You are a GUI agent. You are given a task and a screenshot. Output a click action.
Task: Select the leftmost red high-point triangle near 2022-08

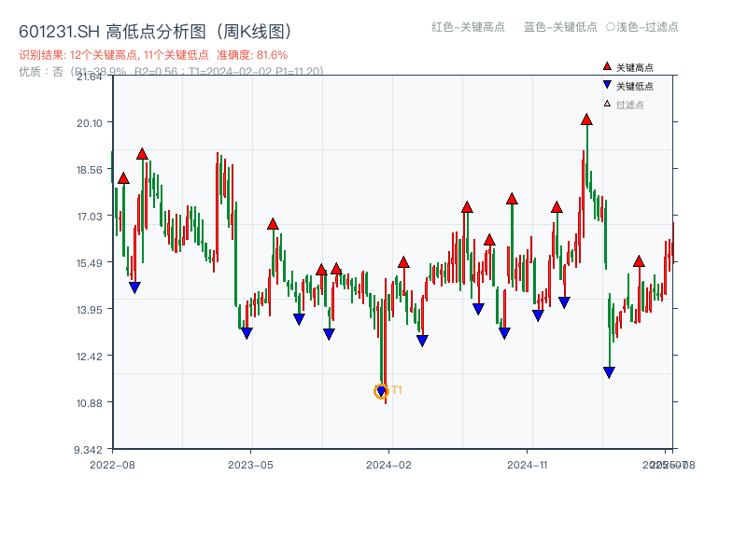121,177
